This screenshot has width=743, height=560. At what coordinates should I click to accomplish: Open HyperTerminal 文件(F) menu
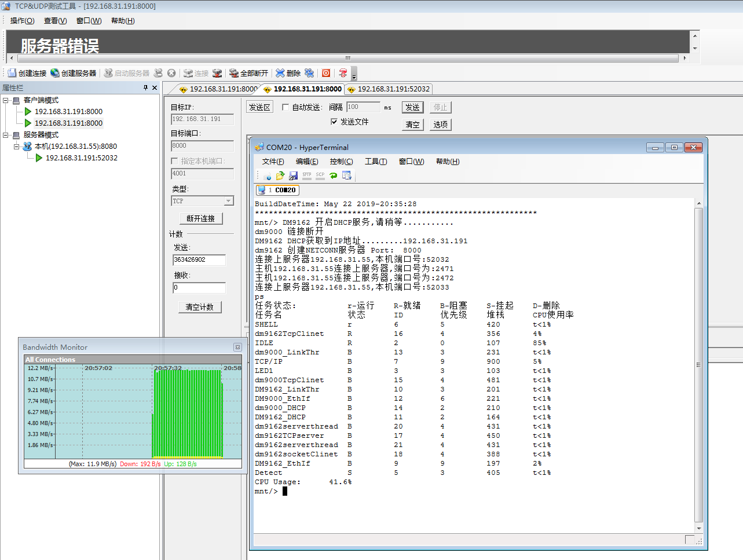coord(273,162)
